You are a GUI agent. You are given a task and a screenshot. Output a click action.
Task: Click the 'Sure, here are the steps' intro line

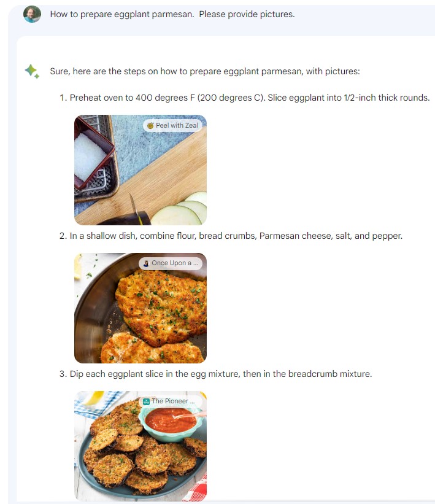pyautogui.click(x=205, y=71)
